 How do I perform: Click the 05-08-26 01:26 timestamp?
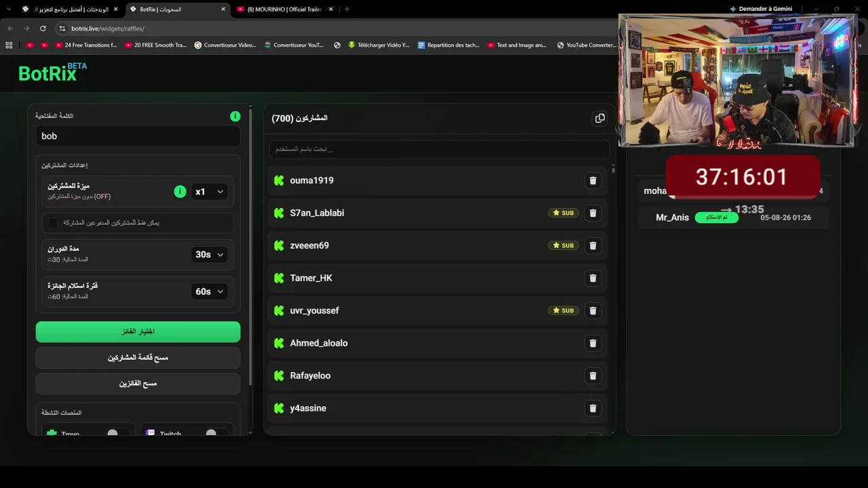(785, 218)
